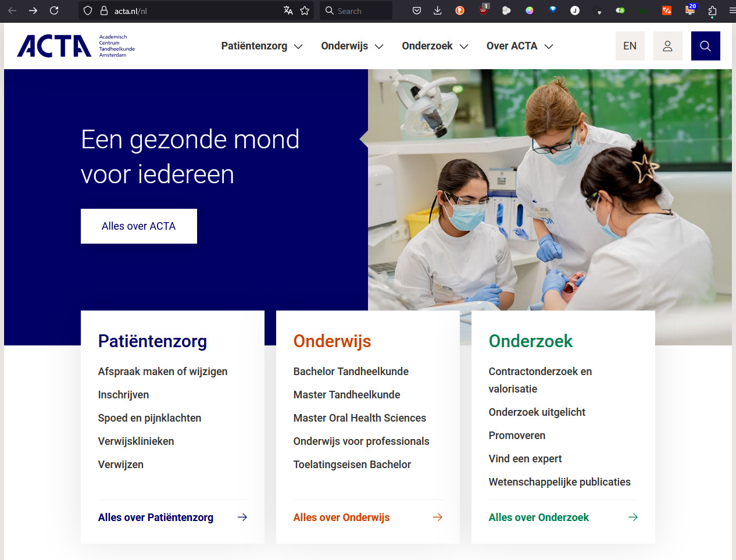Open Master Tandheelkunde

(347, 395)
